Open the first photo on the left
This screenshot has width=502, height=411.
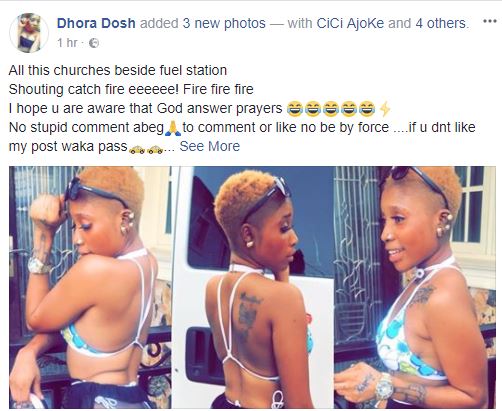tap(90, 287)
